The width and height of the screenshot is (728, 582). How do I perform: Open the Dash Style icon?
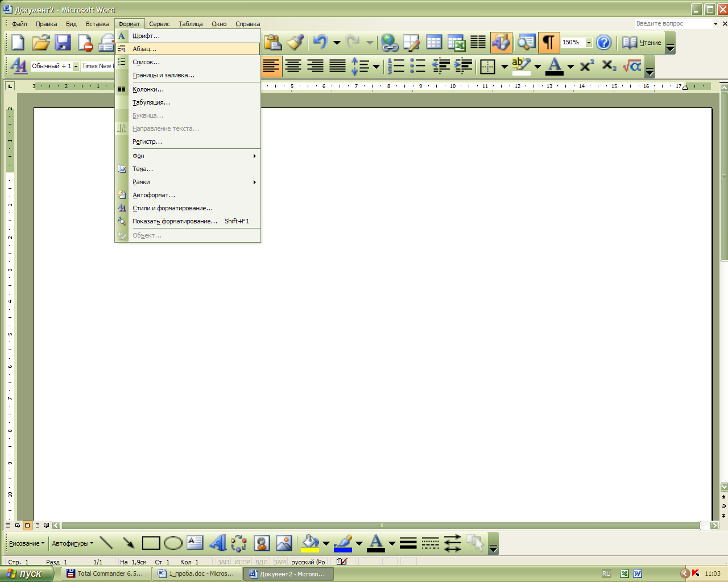(430, 543)
